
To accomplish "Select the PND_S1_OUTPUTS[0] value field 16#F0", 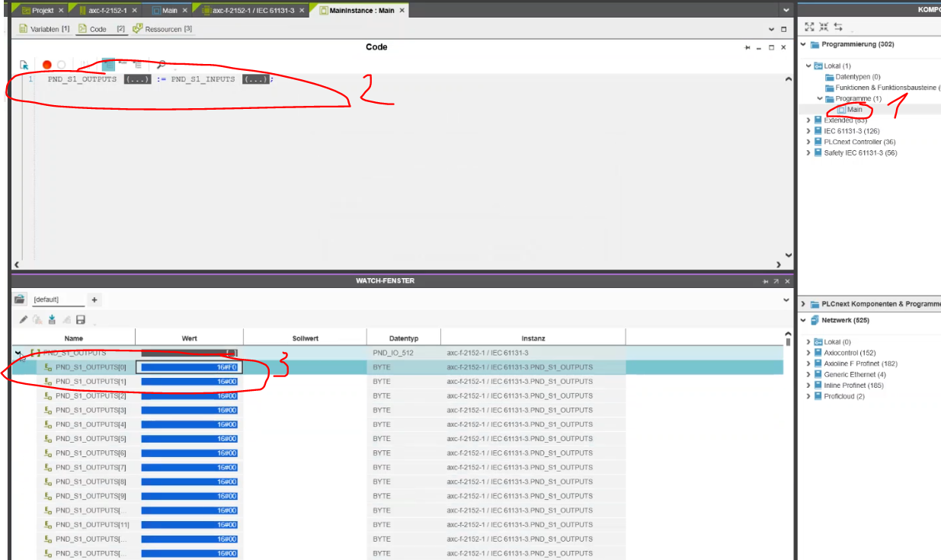I will click(x=189, y=367).
